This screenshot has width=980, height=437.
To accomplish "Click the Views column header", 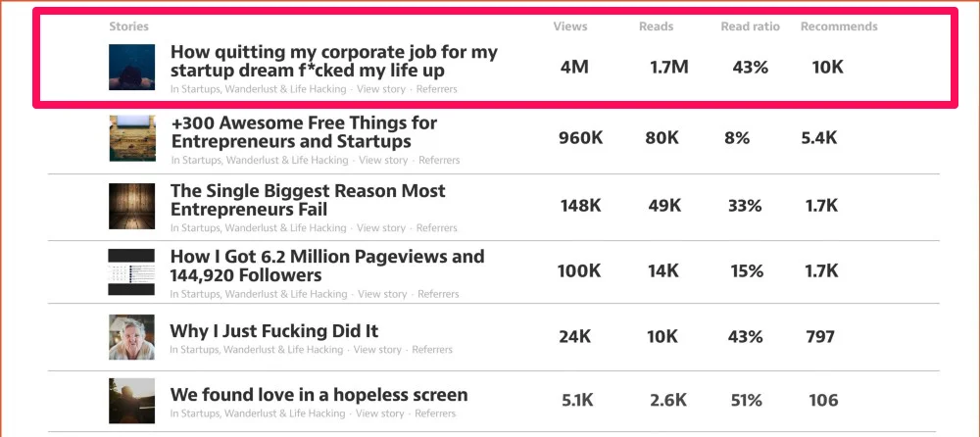I will 570,26.
